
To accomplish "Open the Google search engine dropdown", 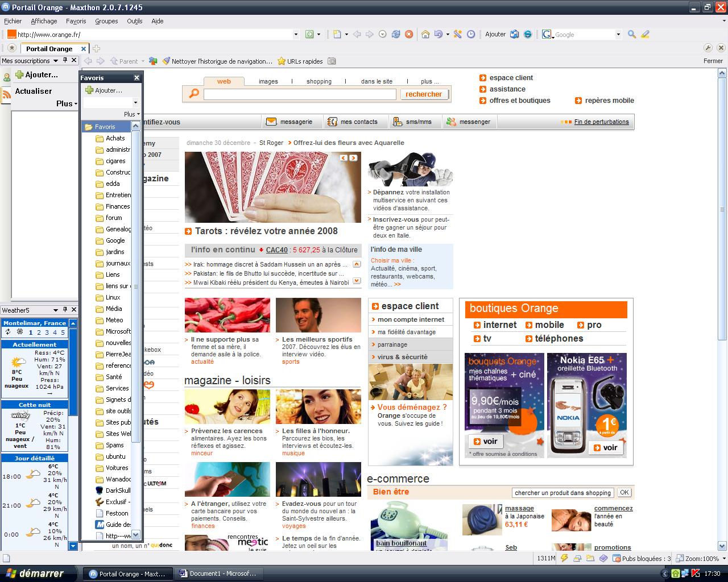I will [618, 34].
